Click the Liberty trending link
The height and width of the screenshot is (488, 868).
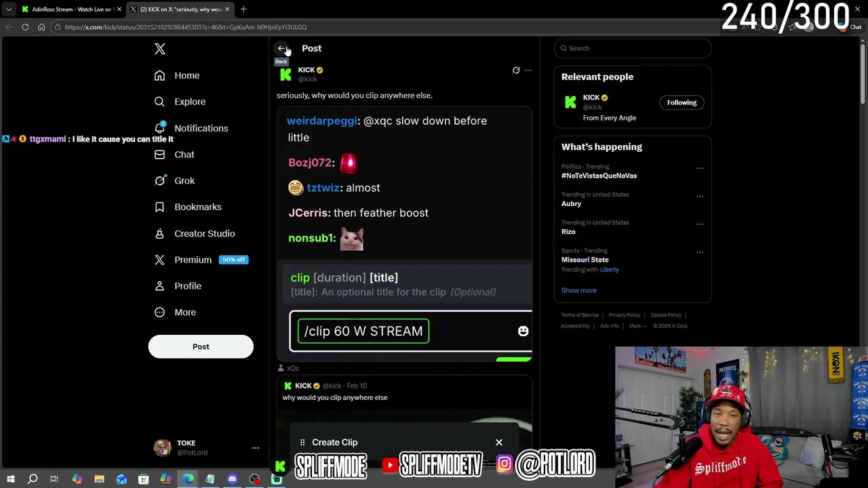pos(609,270)
